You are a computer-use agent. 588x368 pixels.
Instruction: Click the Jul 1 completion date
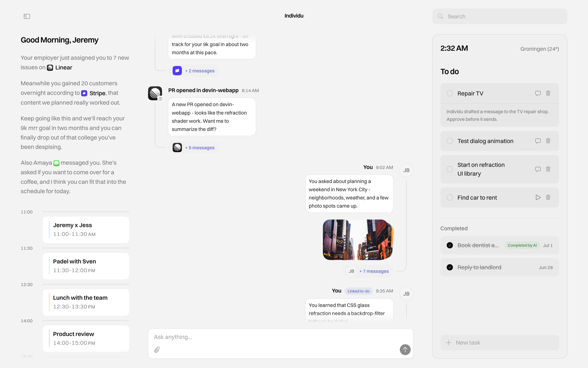click(548, 245)
